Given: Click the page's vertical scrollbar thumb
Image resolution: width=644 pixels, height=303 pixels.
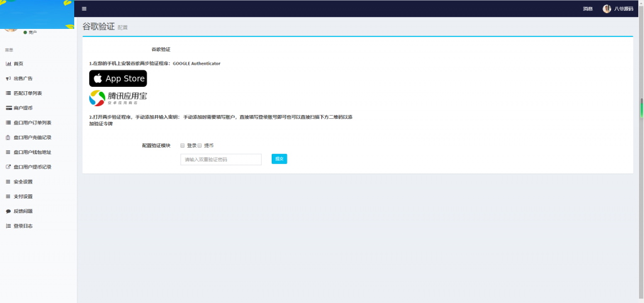Looking at the screenshot, I should [641, 107].
